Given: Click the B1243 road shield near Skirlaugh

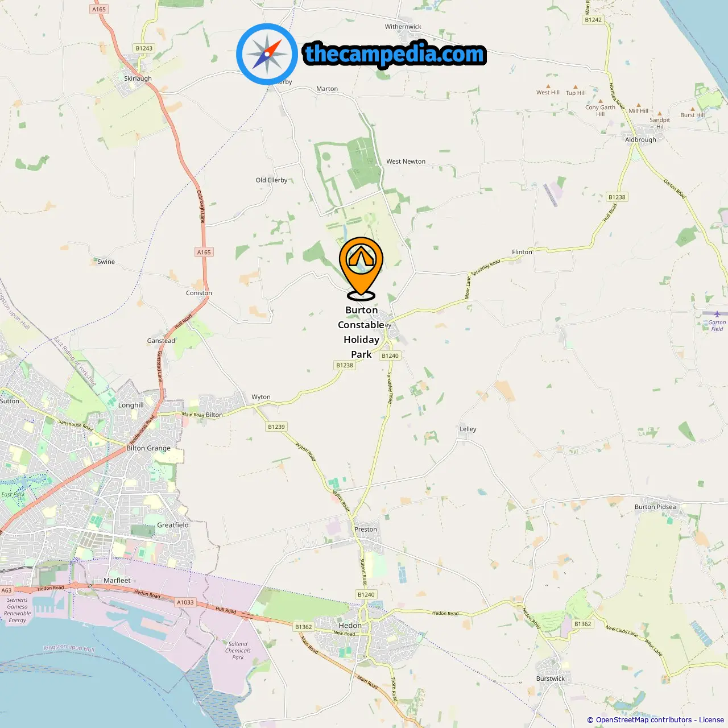Looking at the screenshot, I should (x=144, y=48).
